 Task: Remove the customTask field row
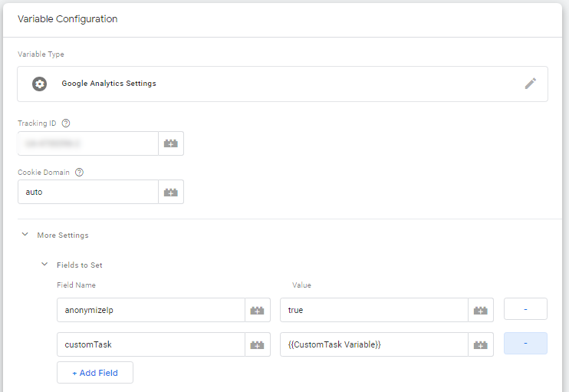pos(525,344)
